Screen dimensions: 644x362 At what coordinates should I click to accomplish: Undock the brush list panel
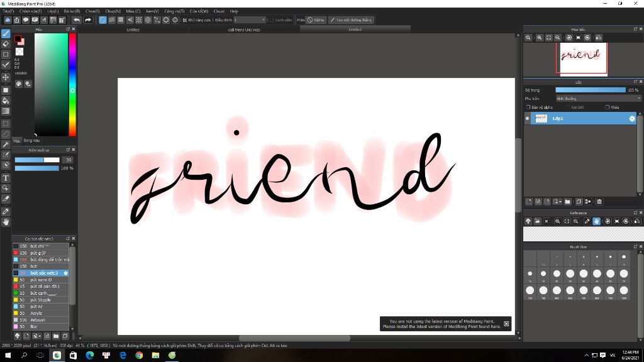point(68,238)
